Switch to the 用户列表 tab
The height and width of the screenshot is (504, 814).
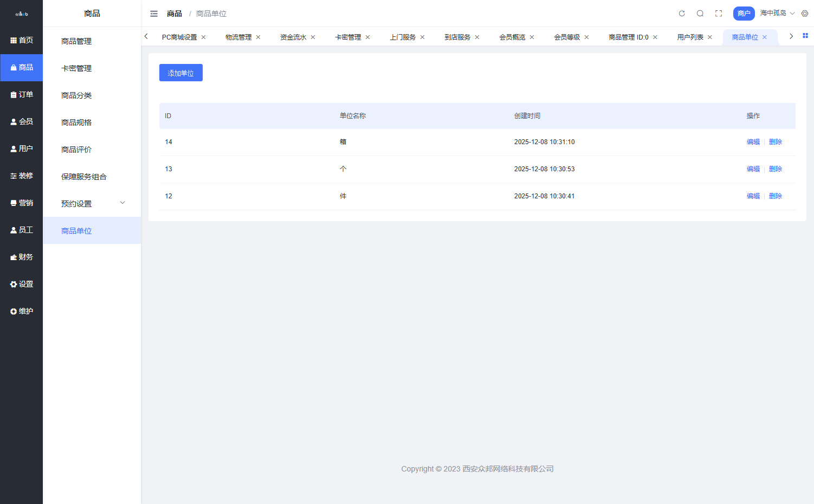pos(690,37)
